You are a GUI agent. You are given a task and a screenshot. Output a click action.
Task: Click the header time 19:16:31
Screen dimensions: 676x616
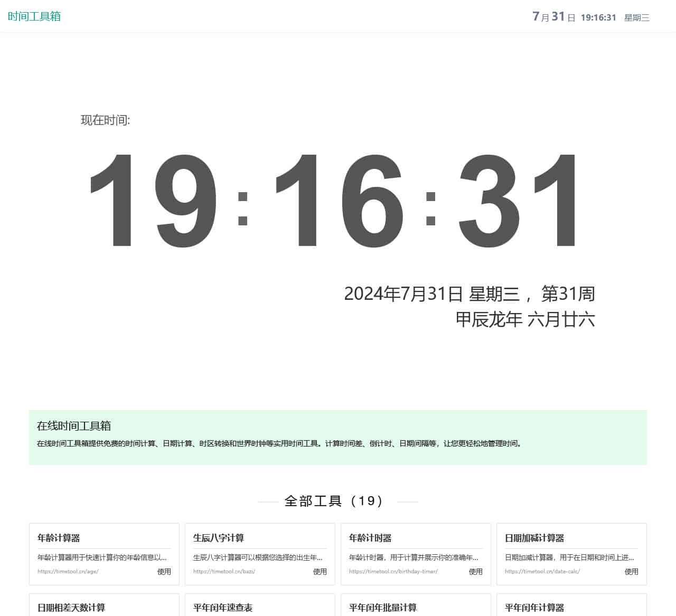point(598,17)
